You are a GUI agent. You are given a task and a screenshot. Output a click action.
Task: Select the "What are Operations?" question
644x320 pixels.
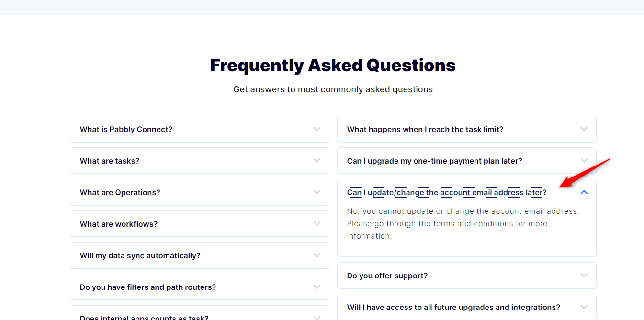120,193
